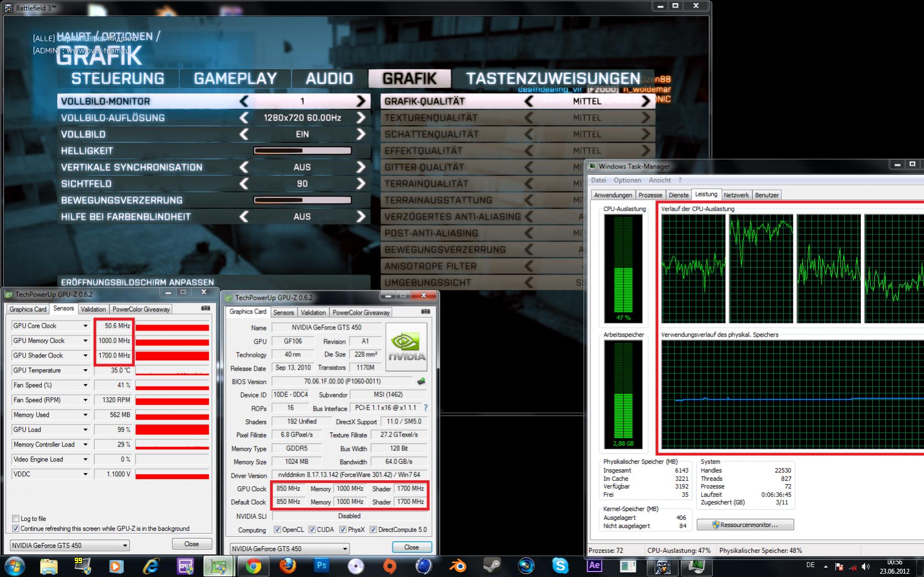This screenshot has height=577, width=924.
Task: Click the Bewegungsverzerrung slider under Sichtfeld
Action: tap(302, 200)
